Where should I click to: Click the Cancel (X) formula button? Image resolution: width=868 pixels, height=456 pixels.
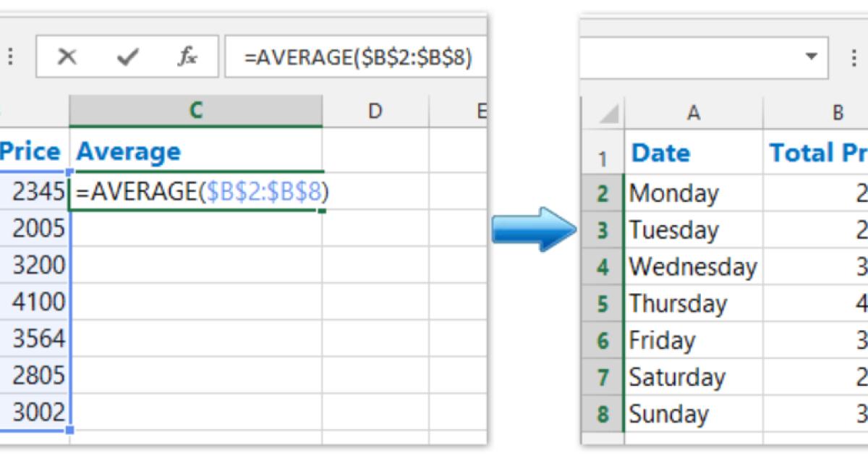[67, 57]
